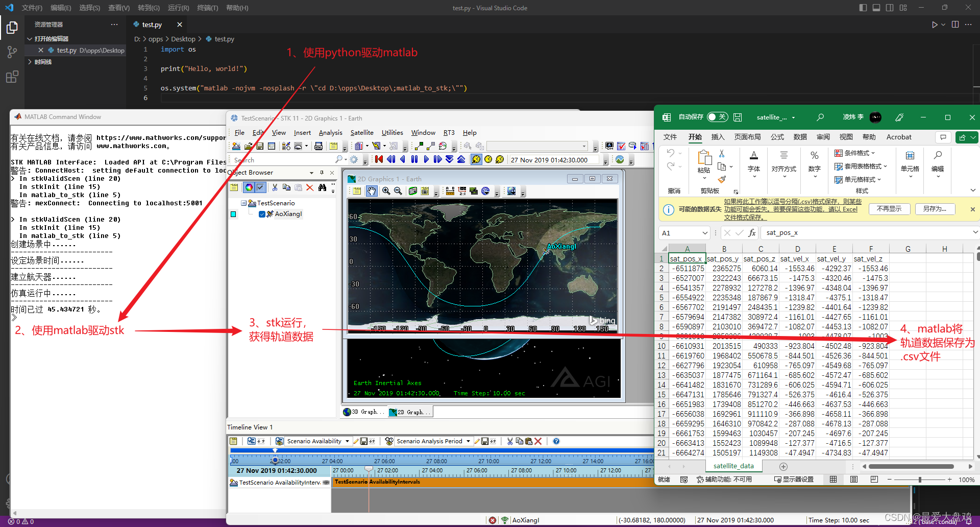Delete selected object in Object Browser
The width and height of the screenshot is (980, 527).
[310, 187]
